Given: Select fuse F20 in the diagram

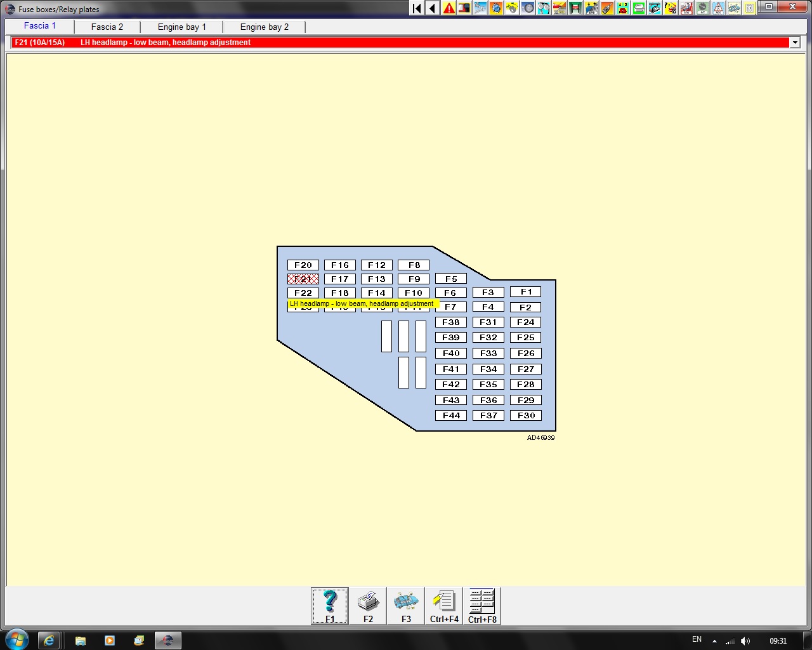Looking at the screenshot, I should (303, 265).
